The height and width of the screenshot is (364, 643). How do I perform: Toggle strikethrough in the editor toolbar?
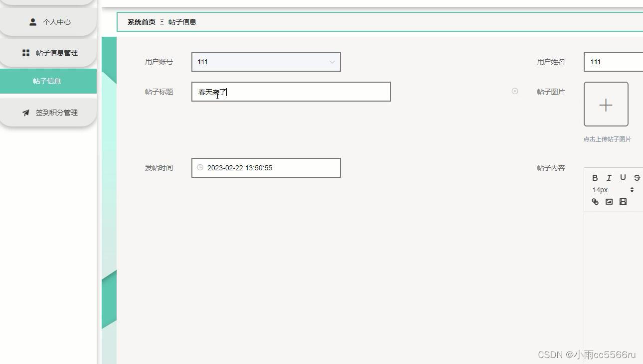(x=637, y=178)
